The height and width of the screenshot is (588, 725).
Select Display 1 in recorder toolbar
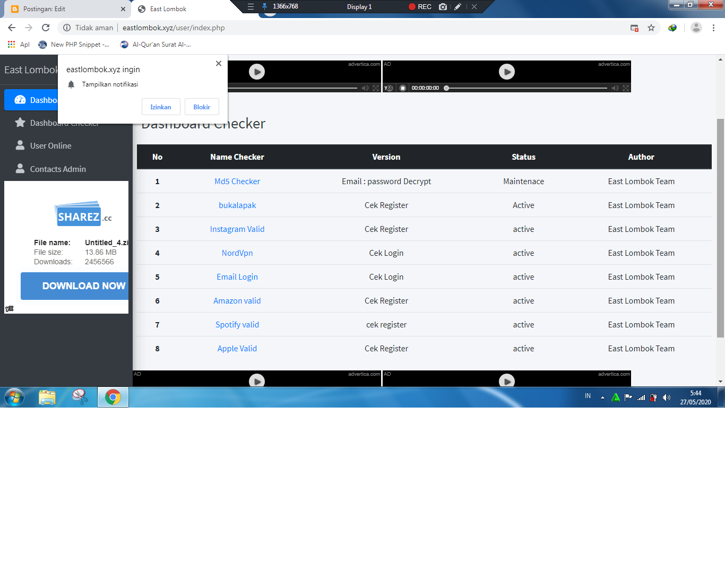pyautogui.click(x=359, y=7)
